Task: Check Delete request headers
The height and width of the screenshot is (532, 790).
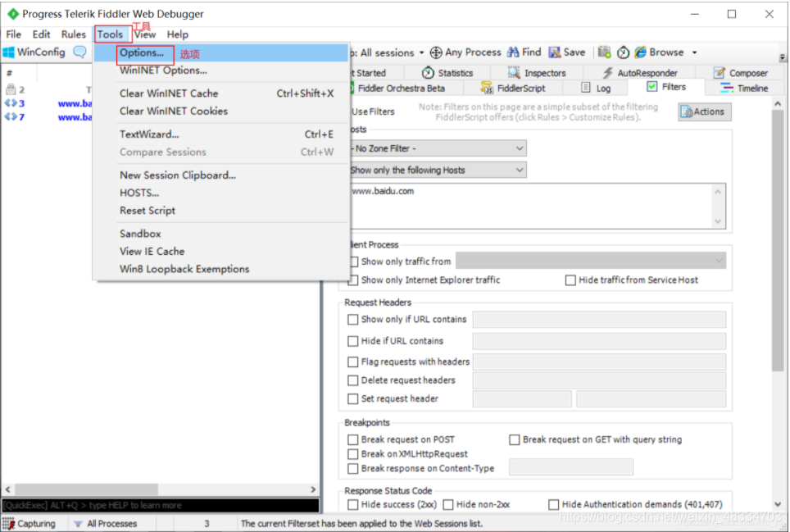Action: (x=352, y=380)
